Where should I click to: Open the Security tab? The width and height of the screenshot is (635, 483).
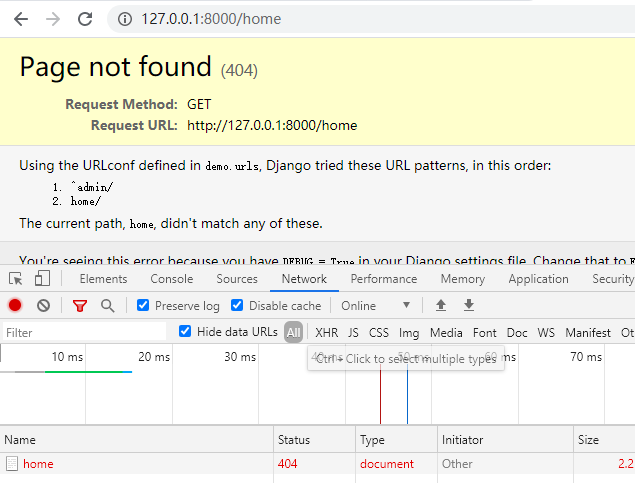[613, 279]
